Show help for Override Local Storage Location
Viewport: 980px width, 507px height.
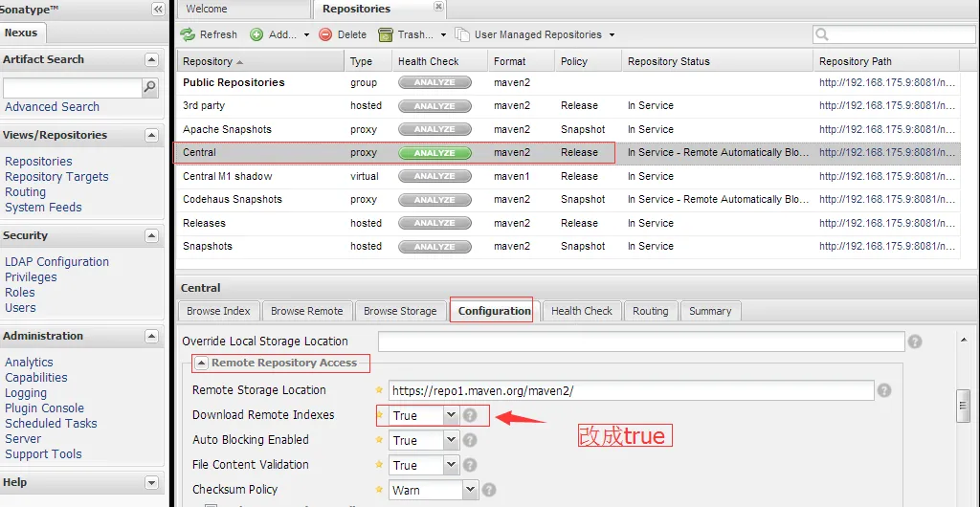pyautogui.click(x=915, y=342)
